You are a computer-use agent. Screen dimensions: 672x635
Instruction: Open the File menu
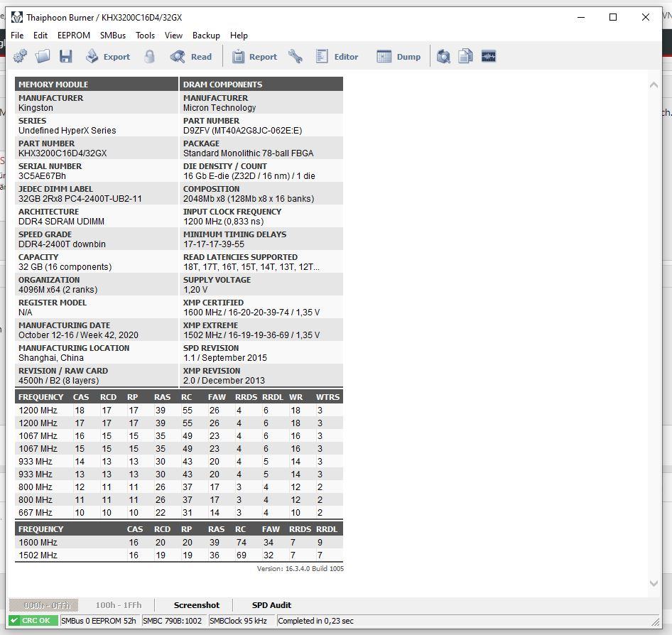[17, 36]
